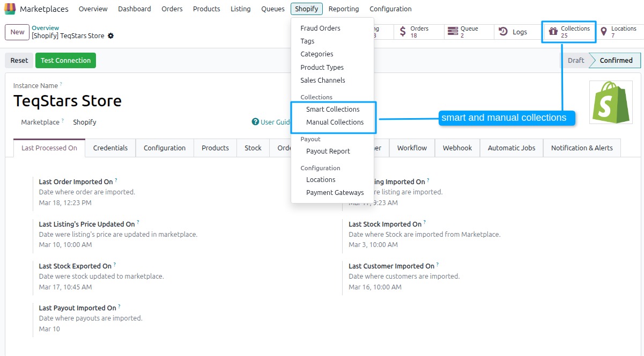The width and height of the screenshot is (644, 356).
Task: Switch to the Stock tab
Action: click(253, 148)
